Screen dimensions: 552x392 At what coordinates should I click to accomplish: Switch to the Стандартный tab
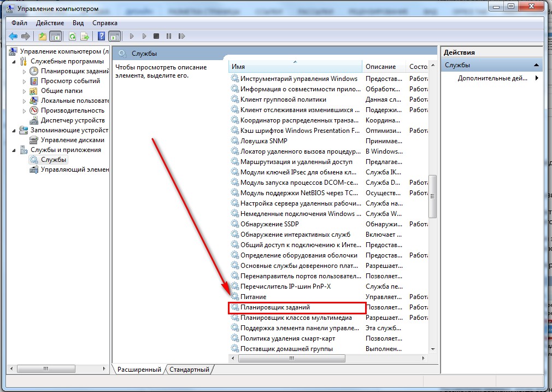click(190, 370)
